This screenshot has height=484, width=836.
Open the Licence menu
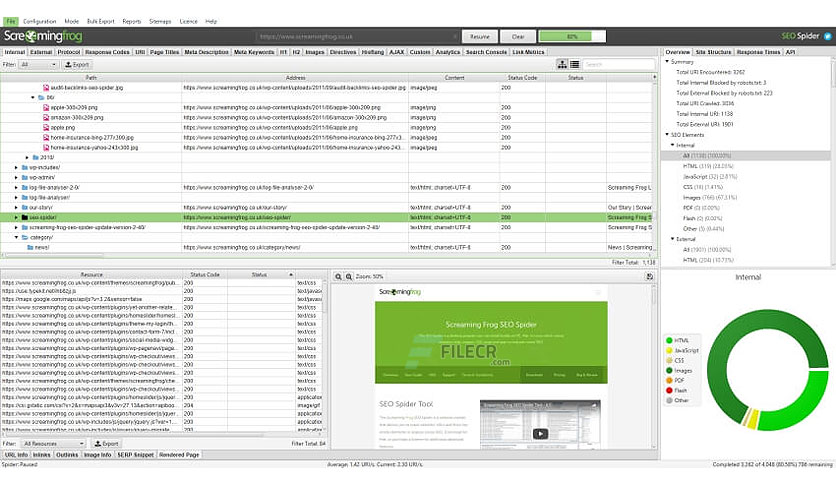click(188, 21)
